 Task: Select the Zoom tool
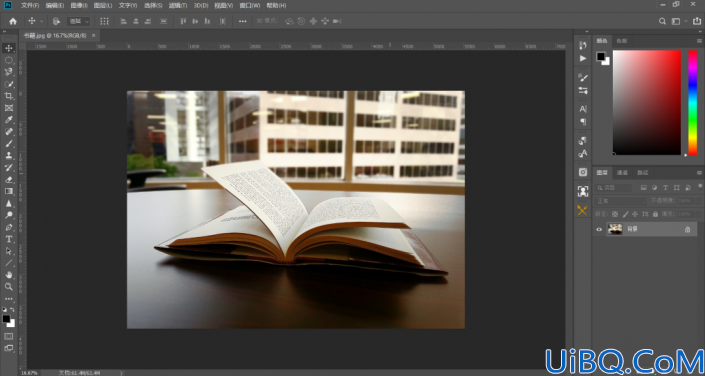(9, 286)
